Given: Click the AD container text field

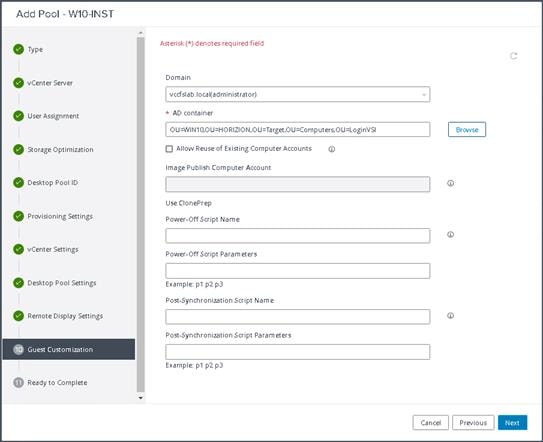Looking at the screenshot, I should (297, 130).
